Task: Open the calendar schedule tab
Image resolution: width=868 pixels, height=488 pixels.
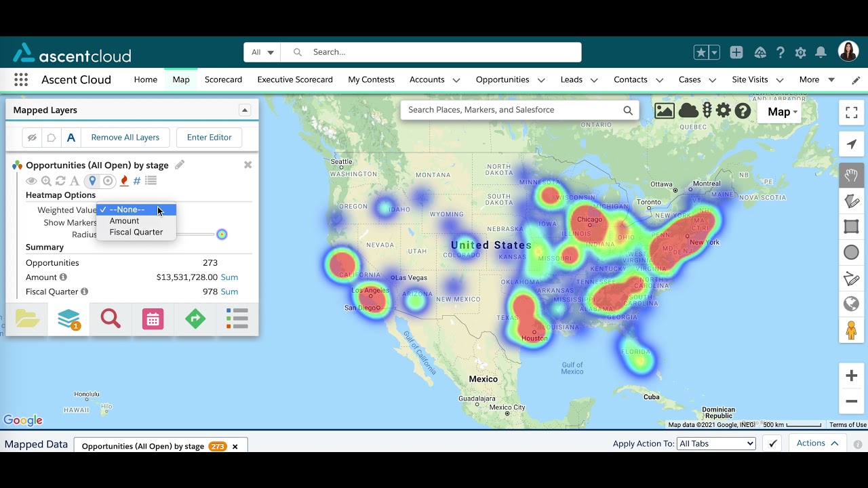Action: click(x=153, y=318)
